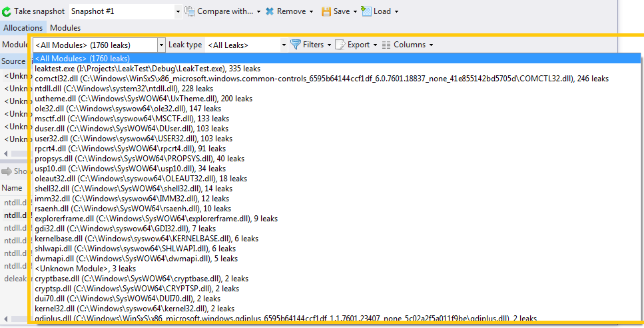This screenshot has width=644, height=328.
Task: Click the Columns layout icon
Action: coord(386,45)
